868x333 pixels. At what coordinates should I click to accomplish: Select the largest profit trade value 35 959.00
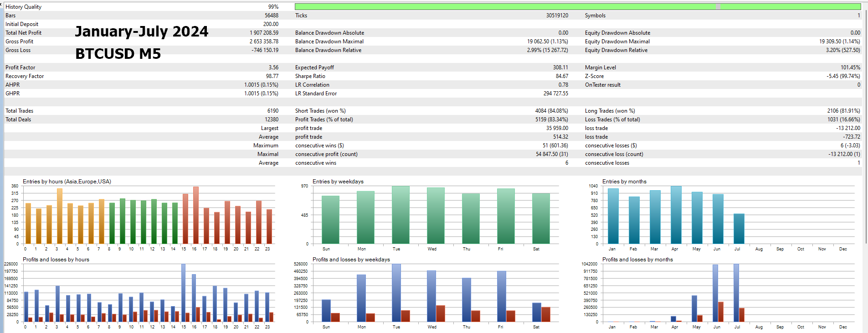pos(557,128)
